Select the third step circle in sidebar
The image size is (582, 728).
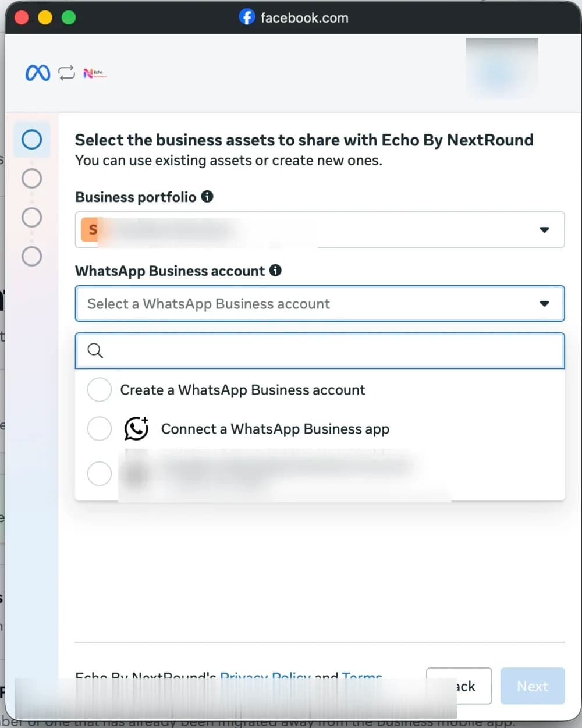tap(31, 217)
